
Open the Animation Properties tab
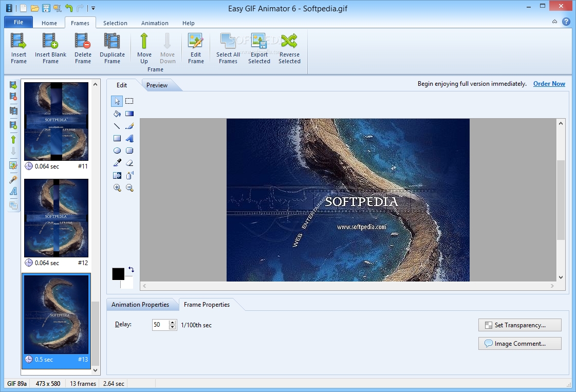pos(140,305)
